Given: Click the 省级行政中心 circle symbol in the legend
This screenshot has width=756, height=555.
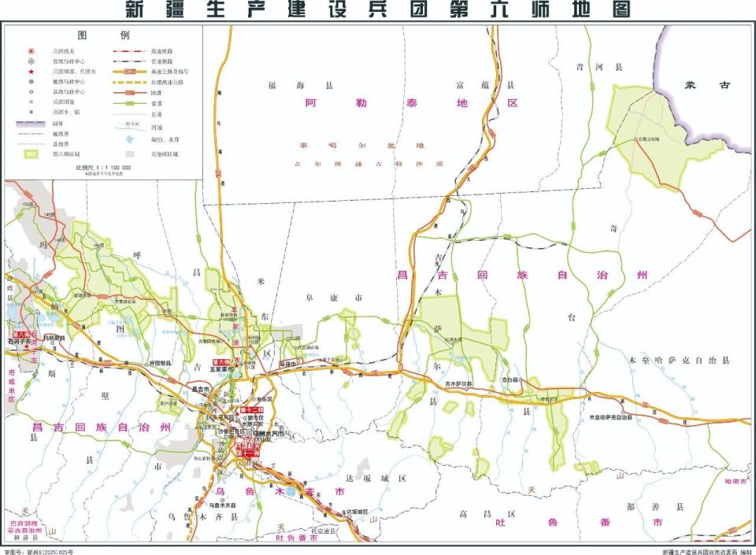Looking at the screenshot, I should (x=31, y=61).
